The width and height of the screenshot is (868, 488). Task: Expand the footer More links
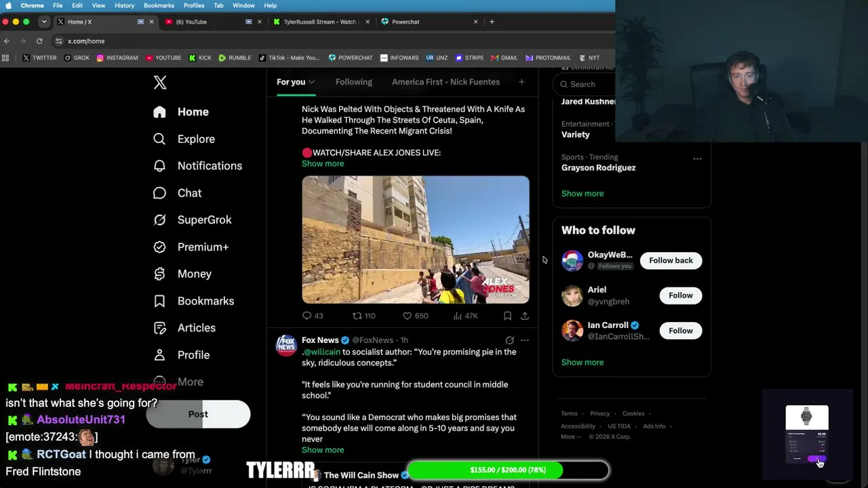[x=571, y=437]
